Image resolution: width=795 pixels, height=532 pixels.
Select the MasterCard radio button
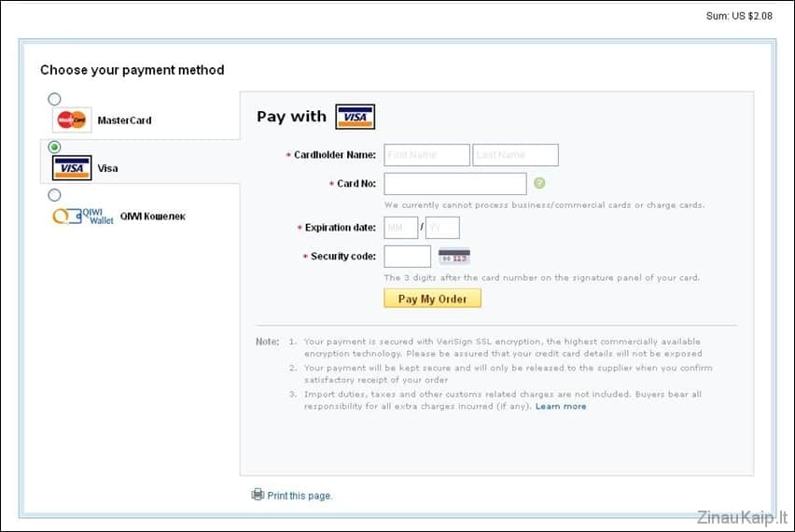click(54, 99)
